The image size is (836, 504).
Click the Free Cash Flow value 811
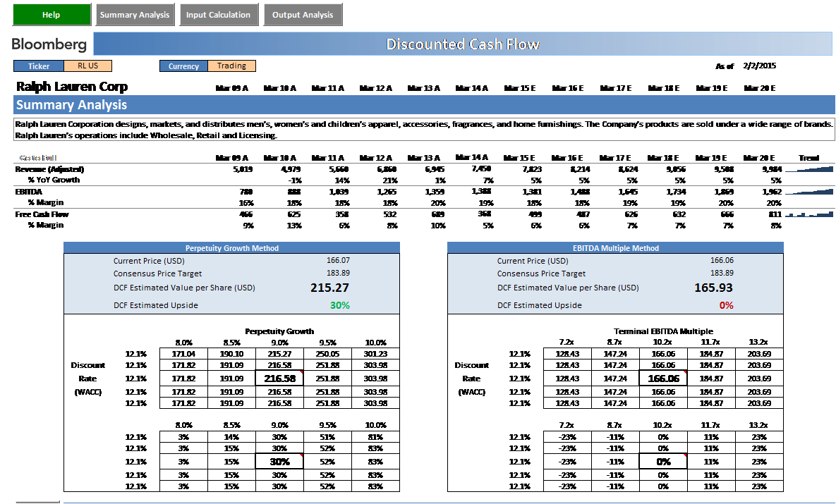pyautogui.click(x=775, y=214)
